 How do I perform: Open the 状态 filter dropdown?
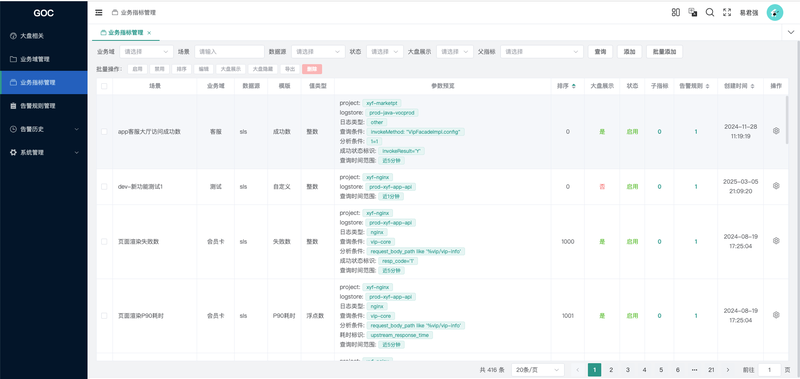point(385,52)
